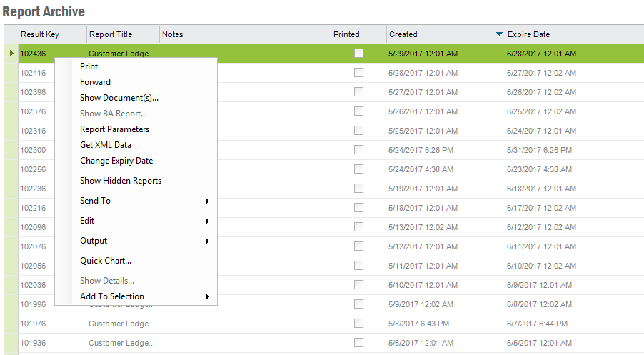Choose Change Expiry Date
This screenshot has width=644, height=355.
116,161
